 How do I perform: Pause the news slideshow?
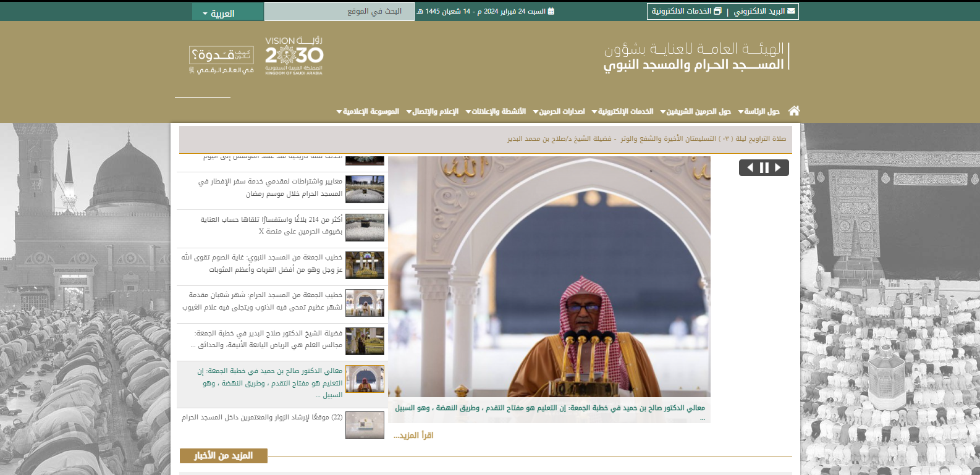(x=764, y=167)
